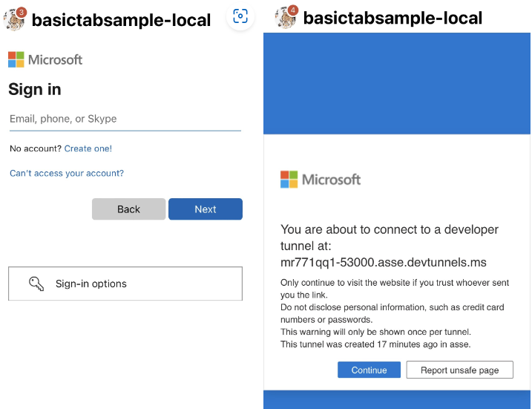Click the key icon in Sign-in options
The image size is (532, 409).
click(36, 284)
